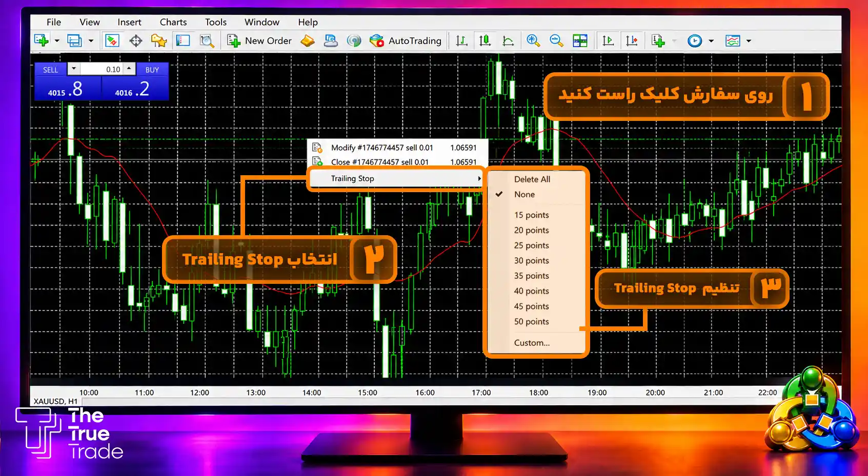This screenshot has height=476, width=868.
Task: Decrease lot volume with the down arrow
Action: point(74,68)
